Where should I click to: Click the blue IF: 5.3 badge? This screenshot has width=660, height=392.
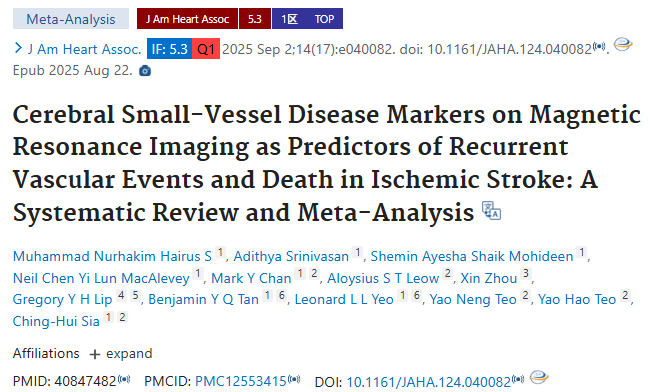tap(169, 49)
